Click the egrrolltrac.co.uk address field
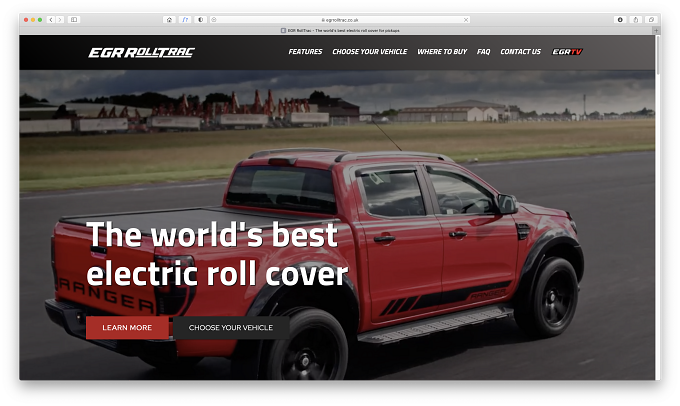Viewport: 680px width, 406px height. pyautogui.click(x=340, y=20)
